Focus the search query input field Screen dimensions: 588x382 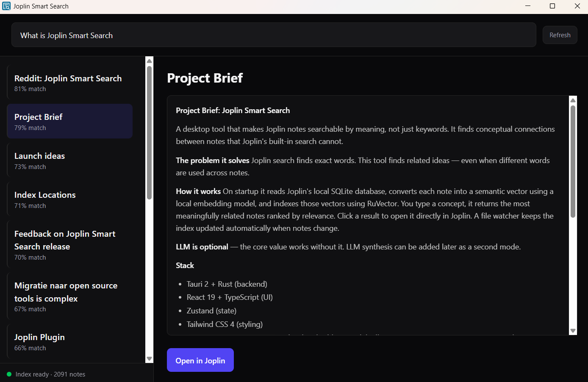[273, 35]
